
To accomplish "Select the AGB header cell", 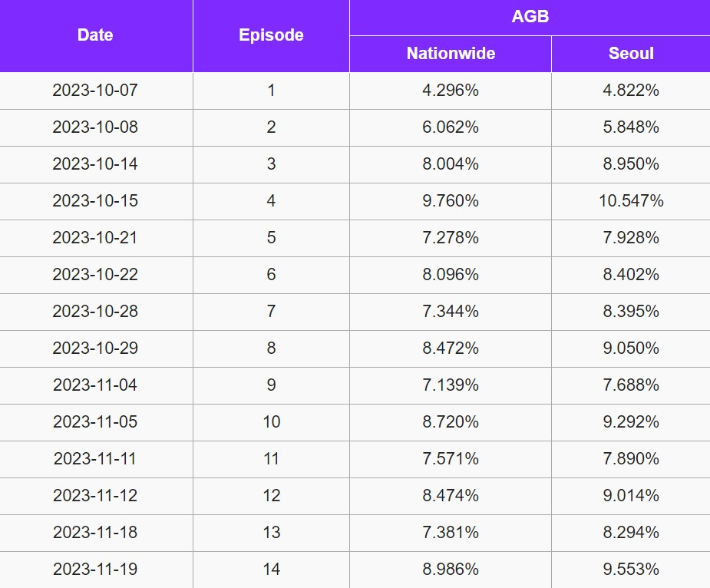I will tap(530, 17).
